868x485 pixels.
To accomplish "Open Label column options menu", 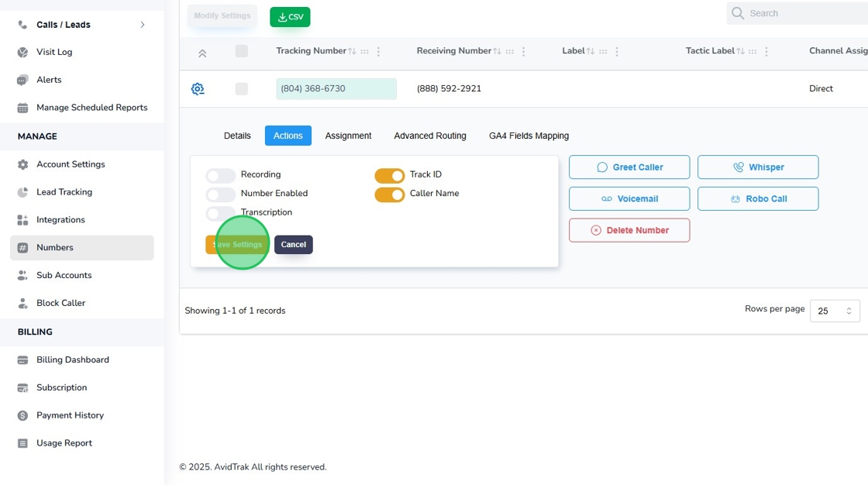I will click(617, 51).
